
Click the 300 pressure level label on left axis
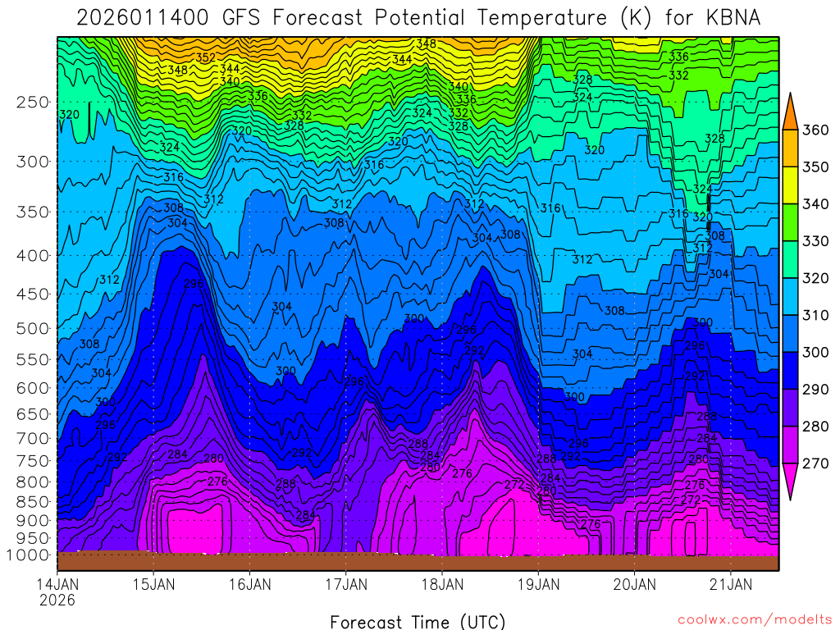pos(33,162)
